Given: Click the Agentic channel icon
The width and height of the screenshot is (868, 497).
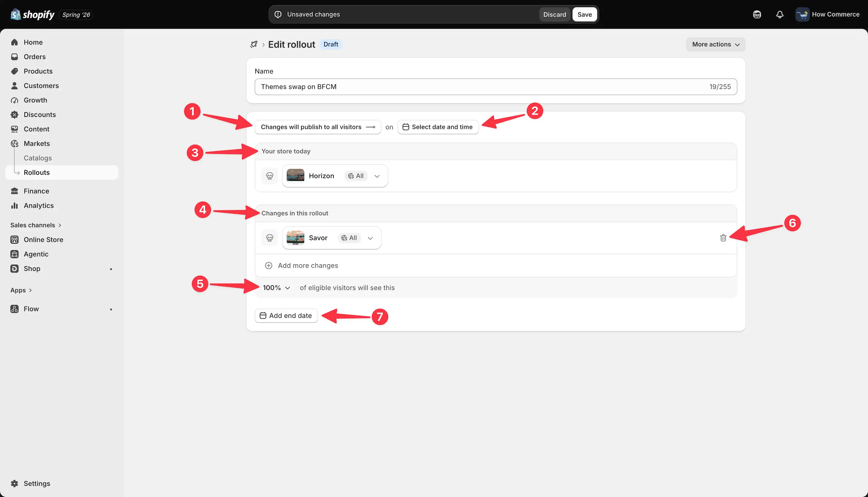Looking at the screenshot, I should pos(14,254).
